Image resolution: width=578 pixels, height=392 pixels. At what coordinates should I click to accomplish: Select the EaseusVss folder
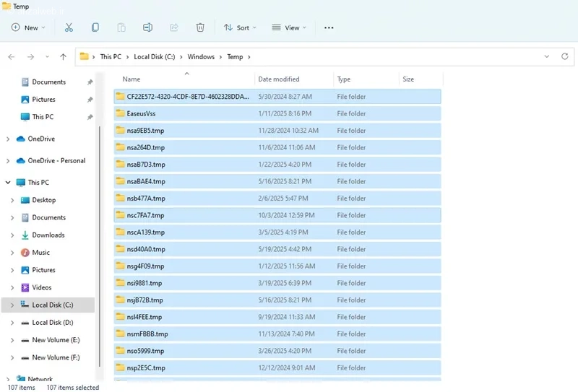(277, 113)
